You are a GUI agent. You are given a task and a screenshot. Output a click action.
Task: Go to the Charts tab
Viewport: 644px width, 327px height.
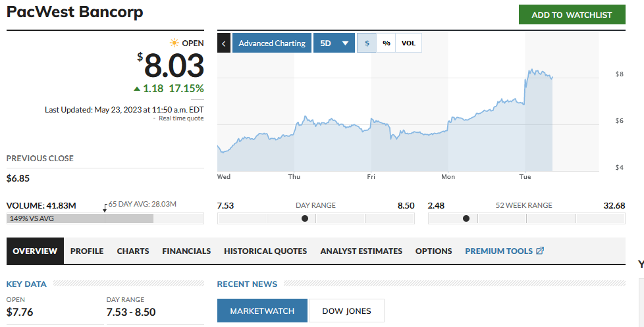coord(133,251)
